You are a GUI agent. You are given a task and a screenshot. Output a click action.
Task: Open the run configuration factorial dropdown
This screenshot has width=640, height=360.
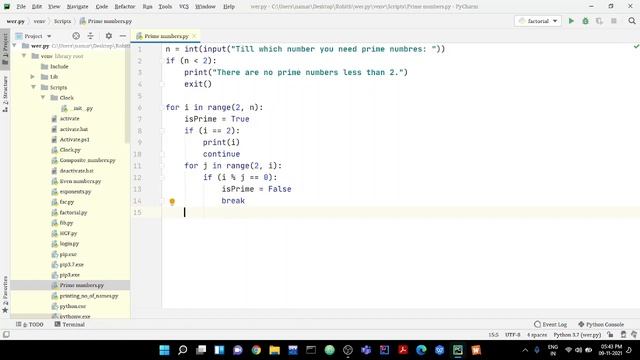point(538,21)
